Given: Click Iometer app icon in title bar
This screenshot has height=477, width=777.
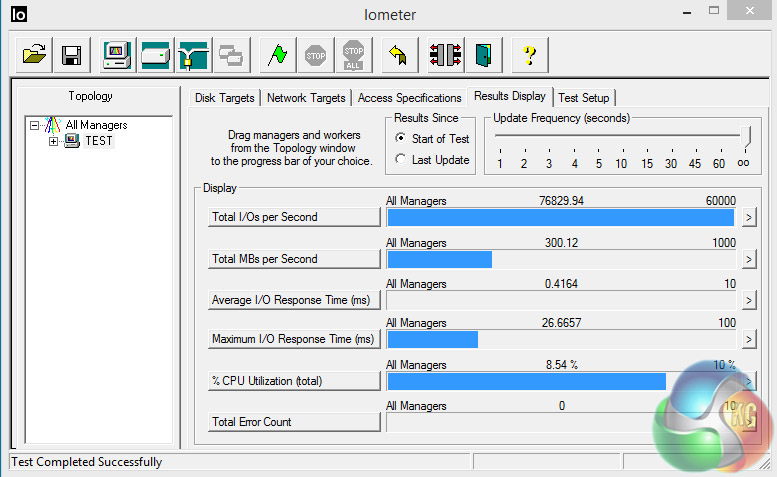Looking at the screenshot, I should (19, 14).
